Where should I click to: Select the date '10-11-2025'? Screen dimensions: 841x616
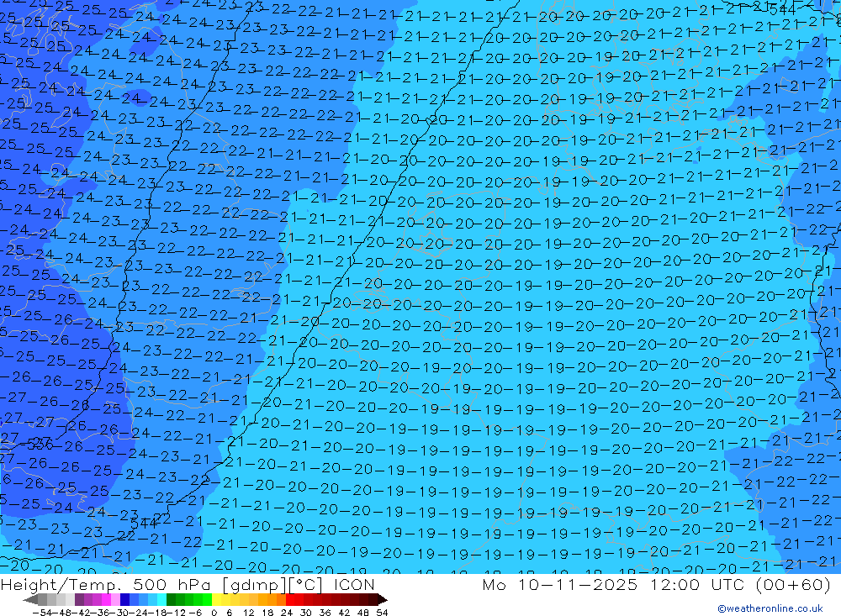pos(578,584)
